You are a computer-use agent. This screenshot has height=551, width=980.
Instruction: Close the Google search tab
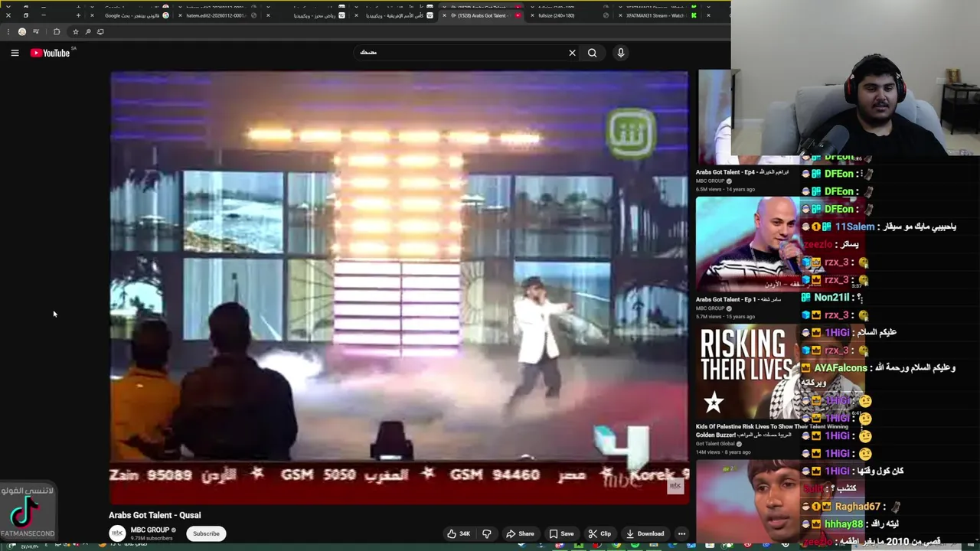coord(93,15)
